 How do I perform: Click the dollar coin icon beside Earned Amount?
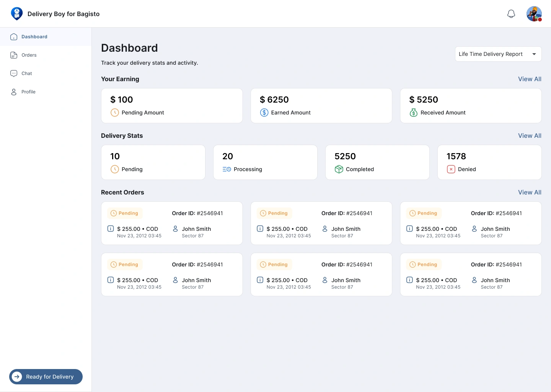(264, 113)
